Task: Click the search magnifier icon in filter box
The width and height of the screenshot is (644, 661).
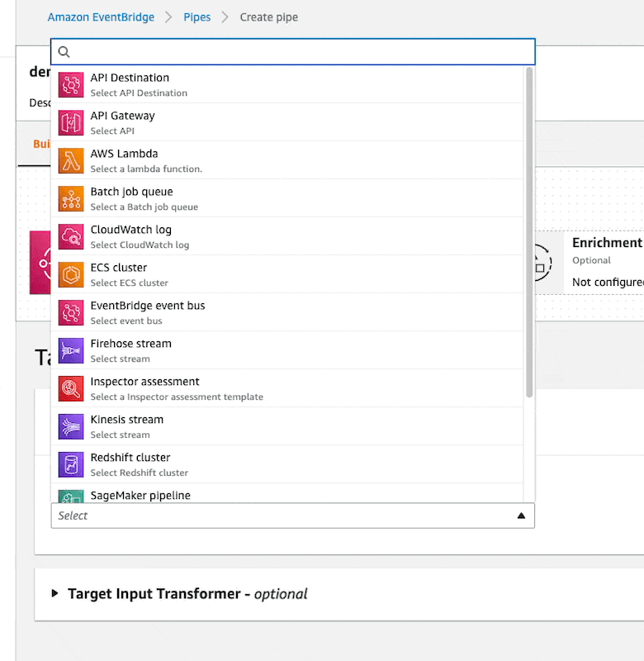Action: click(64, 52)
